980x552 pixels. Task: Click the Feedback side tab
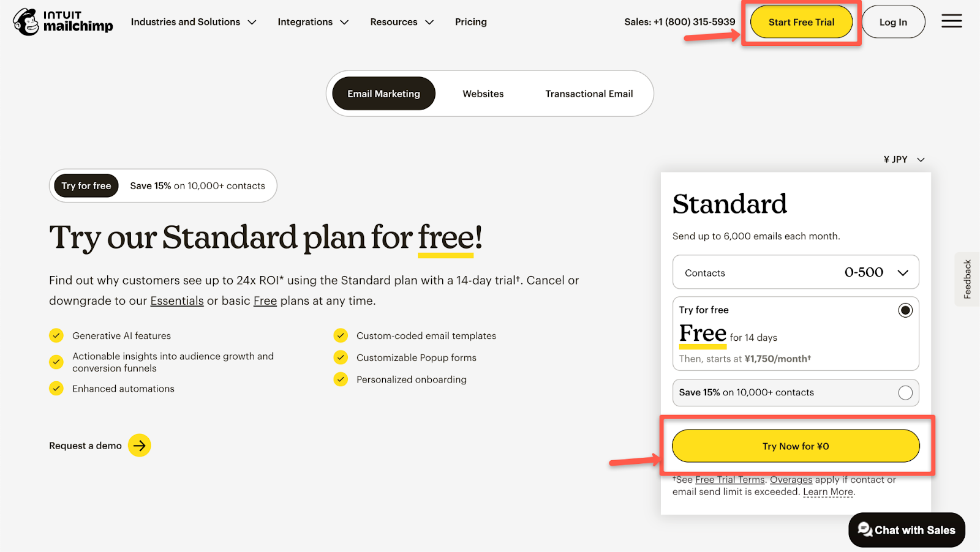tap(967, 279)
